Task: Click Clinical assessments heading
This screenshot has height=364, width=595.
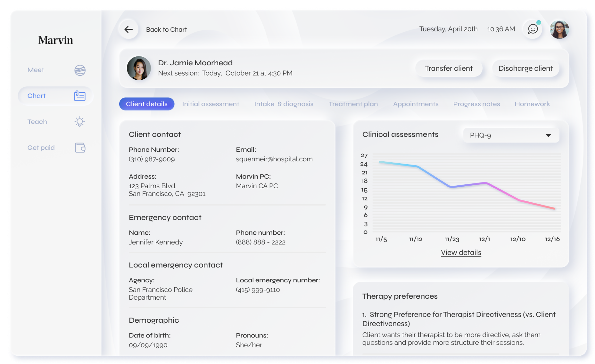Action: click(x=400, y=134)
